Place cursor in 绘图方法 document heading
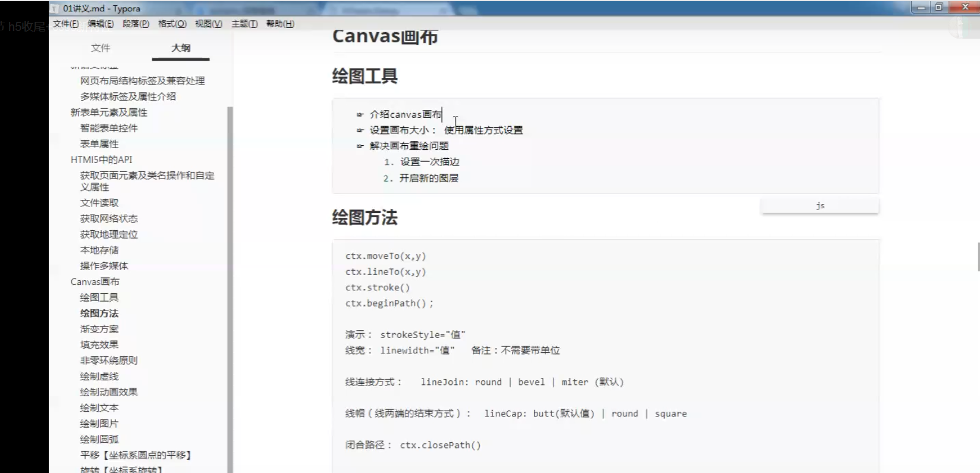 tap(365, 218)
